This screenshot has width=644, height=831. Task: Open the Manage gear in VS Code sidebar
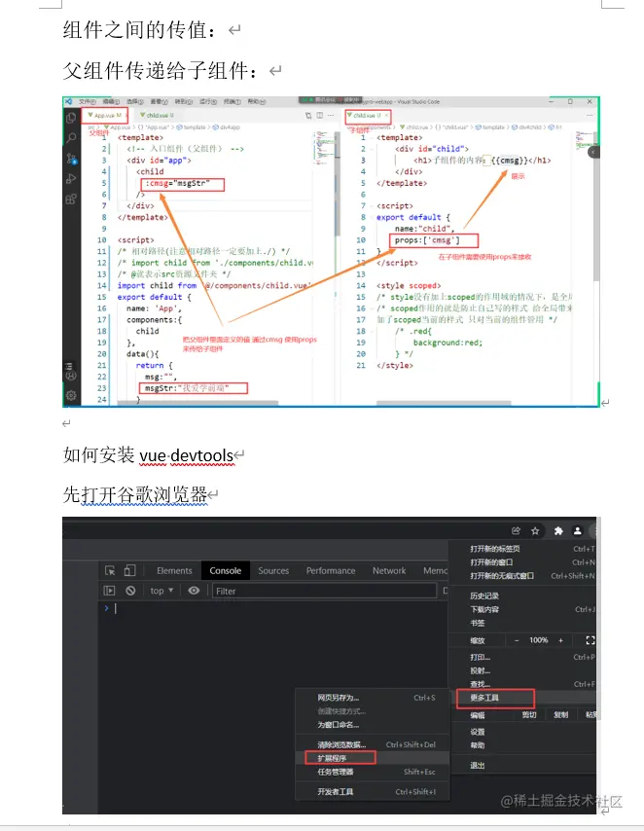[71, 395]
